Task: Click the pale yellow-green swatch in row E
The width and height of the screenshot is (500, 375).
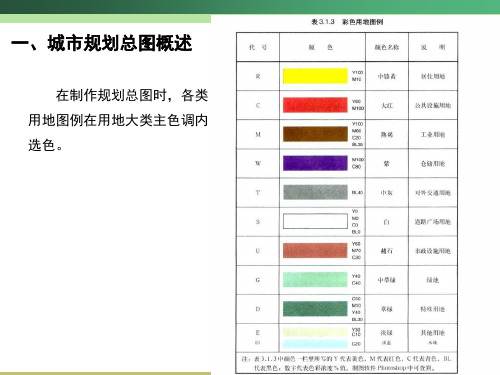Action: [x=315, y=332]
